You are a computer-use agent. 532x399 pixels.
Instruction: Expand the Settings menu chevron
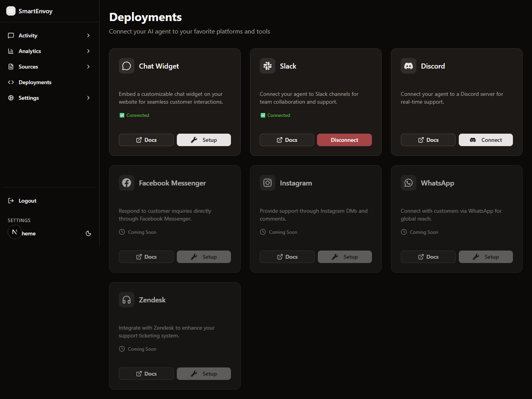point(88,98)
